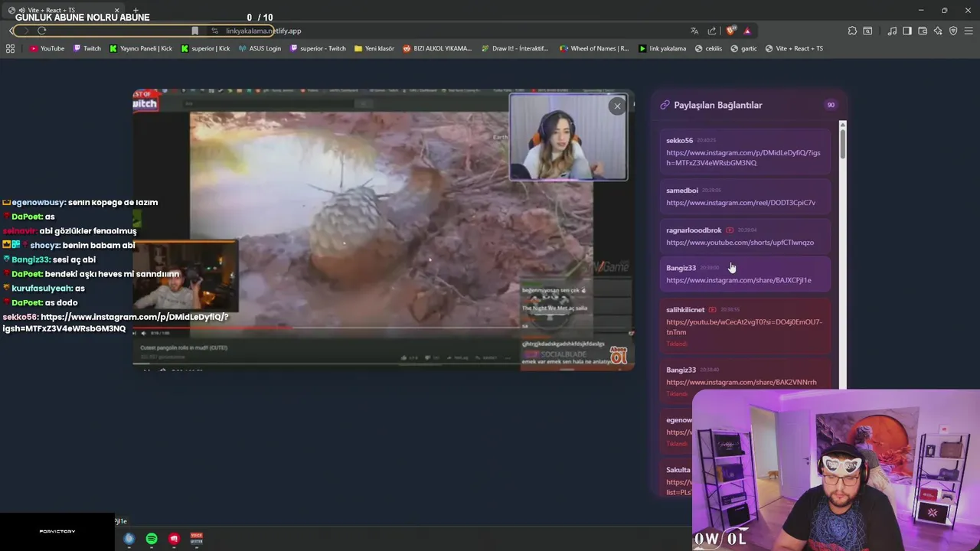This screenshot has height=551, width=980.
Task: Open the Vite + React + TS bookmark
Action: click(x=794, y=48)
